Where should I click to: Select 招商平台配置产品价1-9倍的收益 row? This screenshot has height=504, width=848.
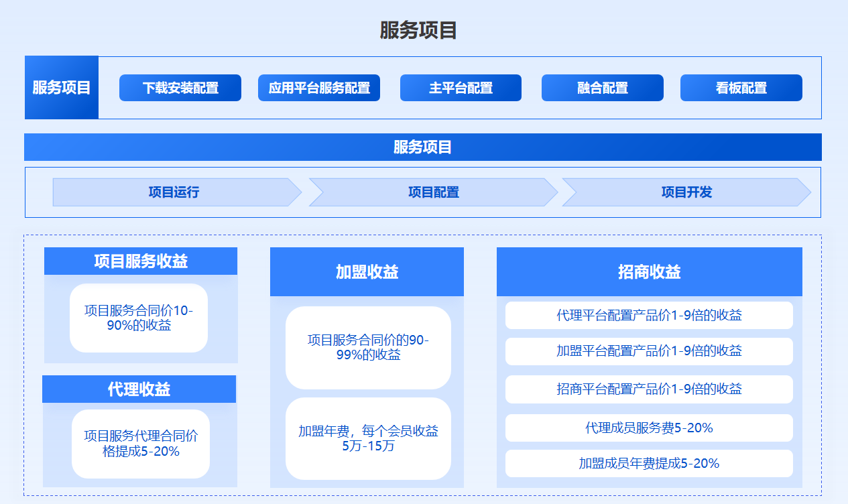point(649,389)
